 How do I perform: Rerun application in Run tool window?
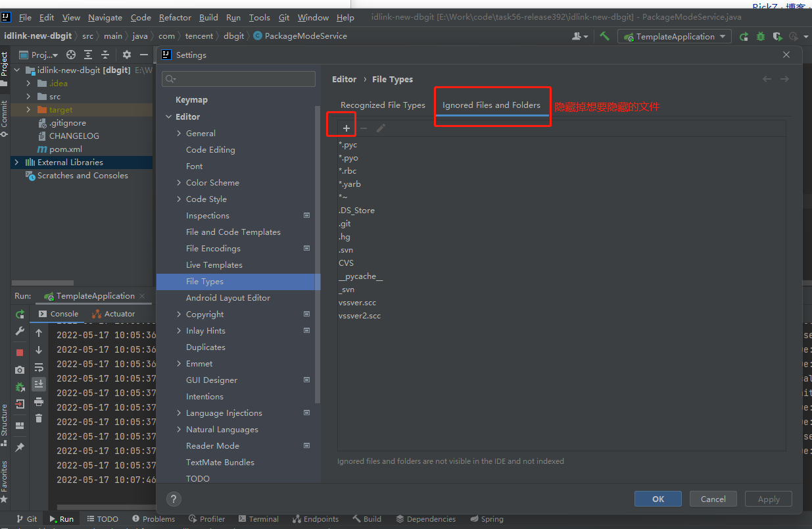pos(20,315)
